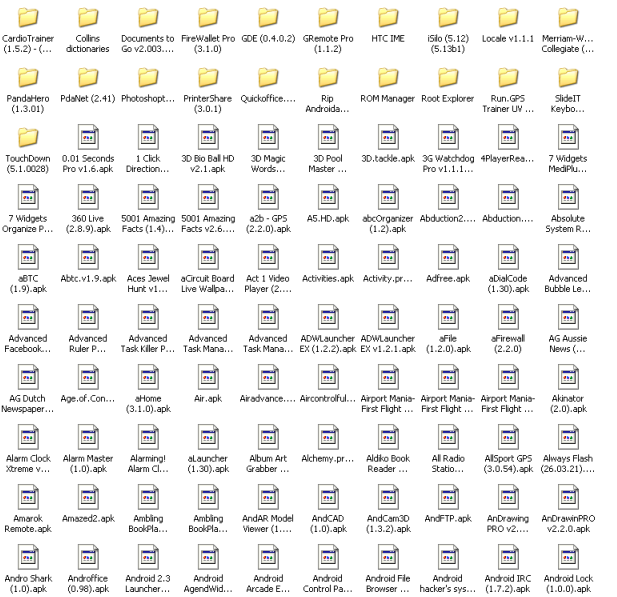Select the PandaHero (1.3.01) folder
The image size is (617, 597).
tap(28, 78)
